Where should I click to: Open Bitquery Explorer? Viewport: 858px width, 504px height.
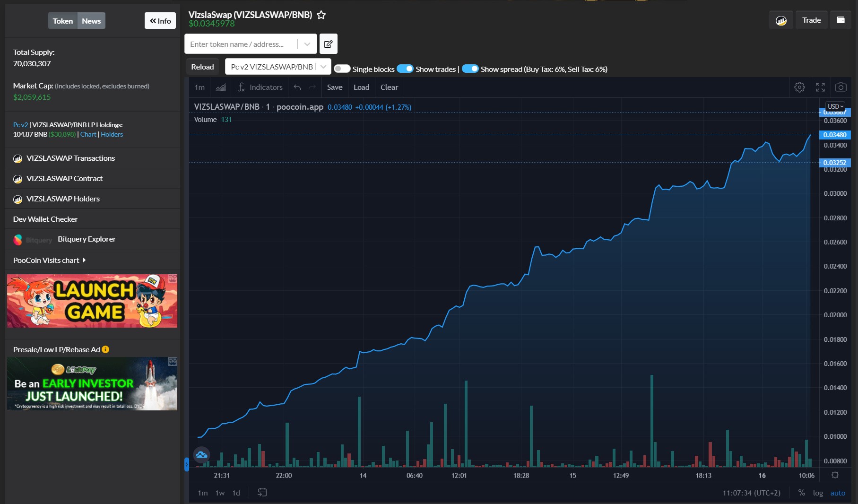pyautogui.click(x=87, y=239)
